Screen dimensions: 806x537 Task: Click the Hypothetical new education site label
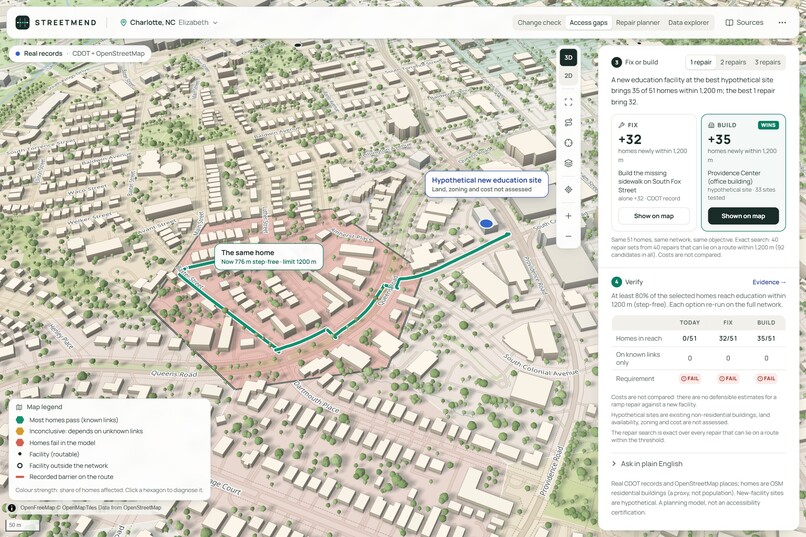[x=486, y=184]
